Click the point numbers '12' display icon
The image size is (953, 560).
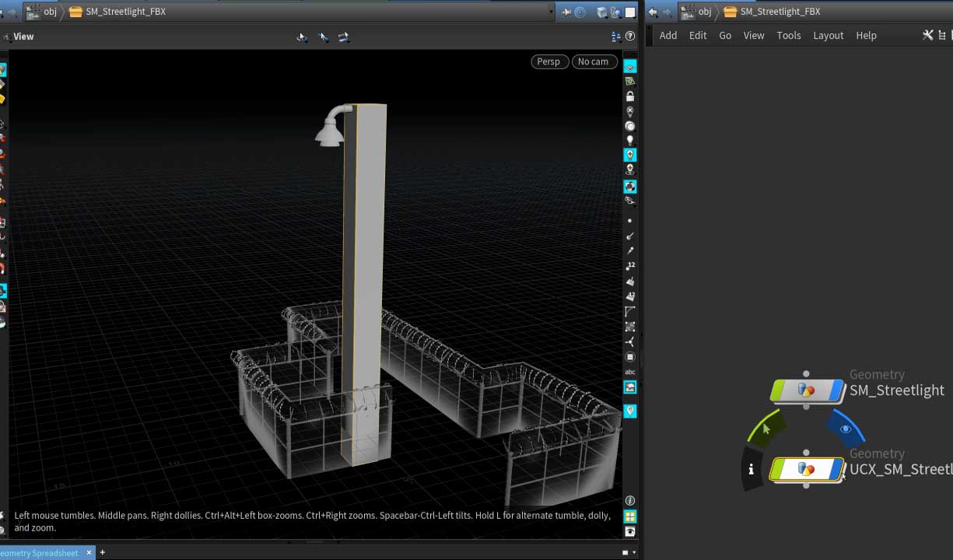(630, 266)
